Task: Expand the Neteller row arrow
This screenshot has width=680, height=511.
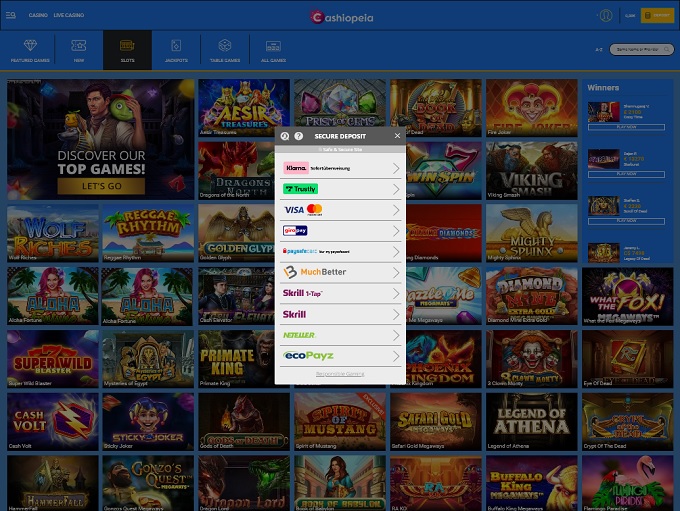Action: tap(396, 335)
